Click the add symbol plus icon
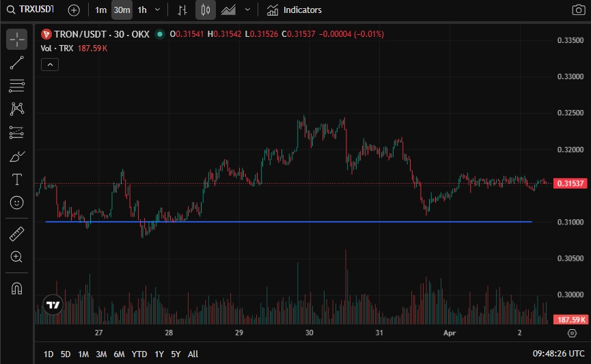 pyautogui.click(x=74, y=10)
